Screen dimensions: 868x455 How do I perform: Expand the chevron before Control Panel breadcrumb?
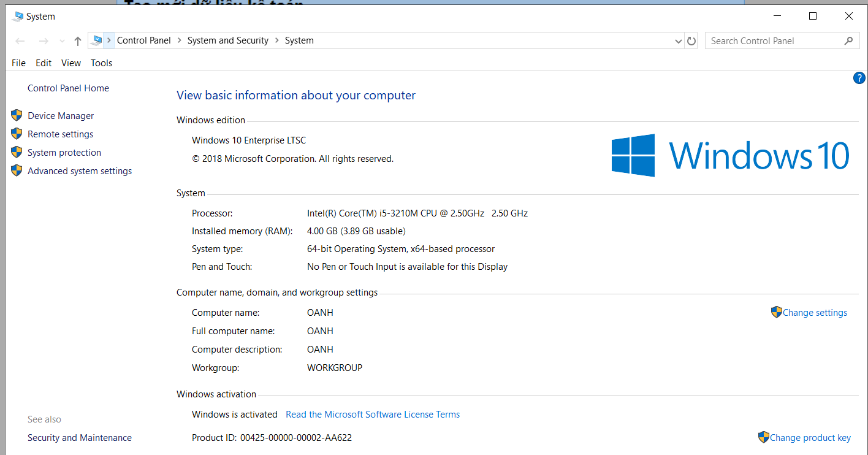pyautogui.click(x=109, y=40)
